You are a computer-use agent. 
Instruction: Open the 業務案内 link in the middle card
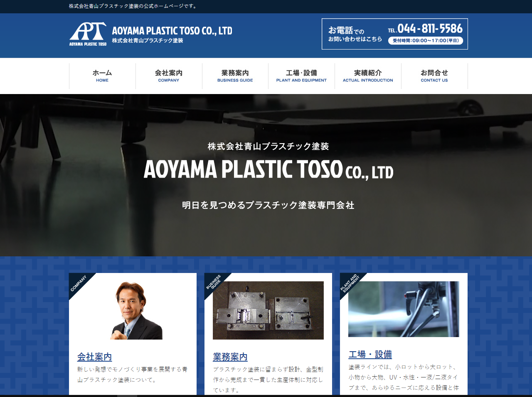click(x=230, y=357)
